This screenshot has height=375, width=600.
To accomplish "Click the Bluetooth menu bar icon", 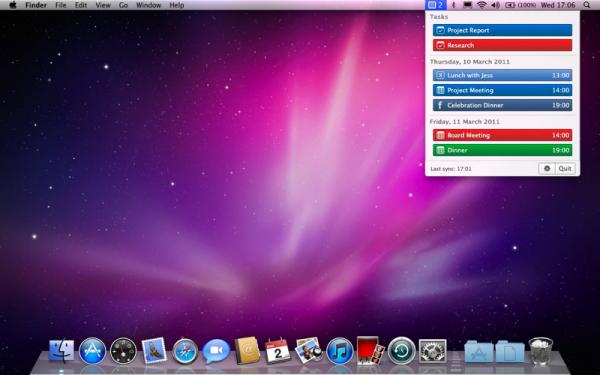I will coord(454,5).
